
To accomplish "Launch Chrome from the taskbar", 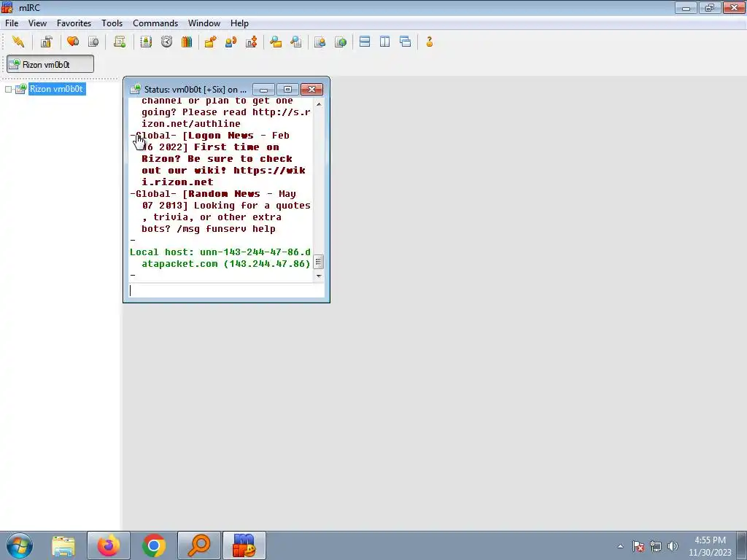I will click(153, 545).
